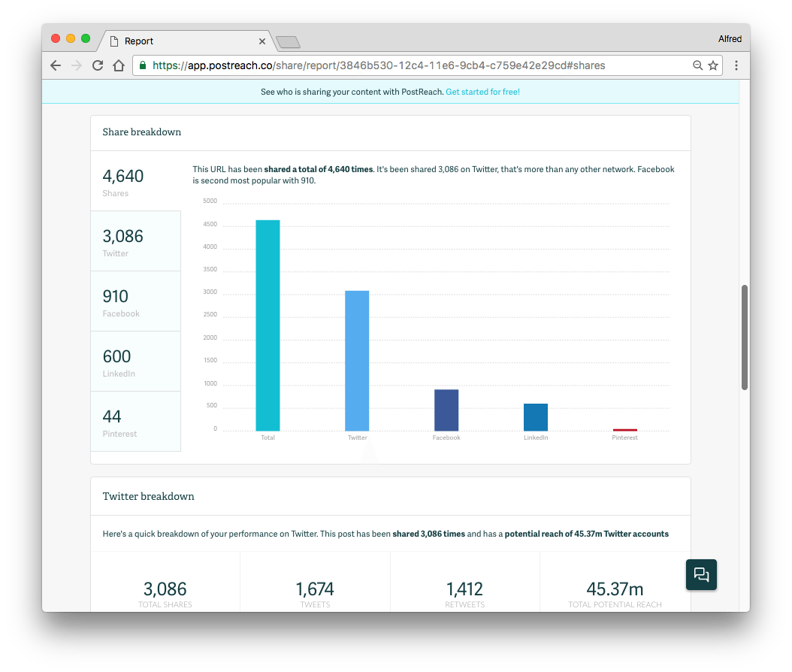This screenshot has width=792, height=672.
Task: Open the new tab stub next to Report
Action: tap(289, 41)
